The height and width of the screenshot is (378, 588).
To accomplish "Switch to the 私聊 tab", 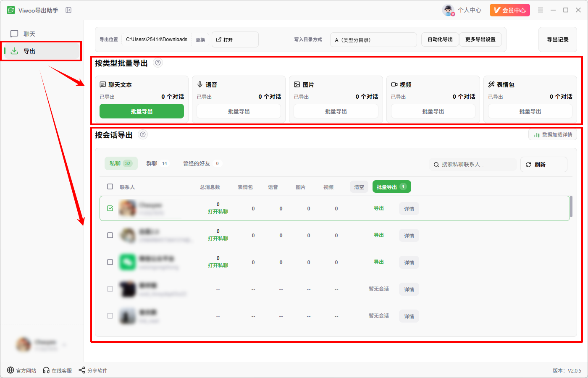I will click(121, 163).
